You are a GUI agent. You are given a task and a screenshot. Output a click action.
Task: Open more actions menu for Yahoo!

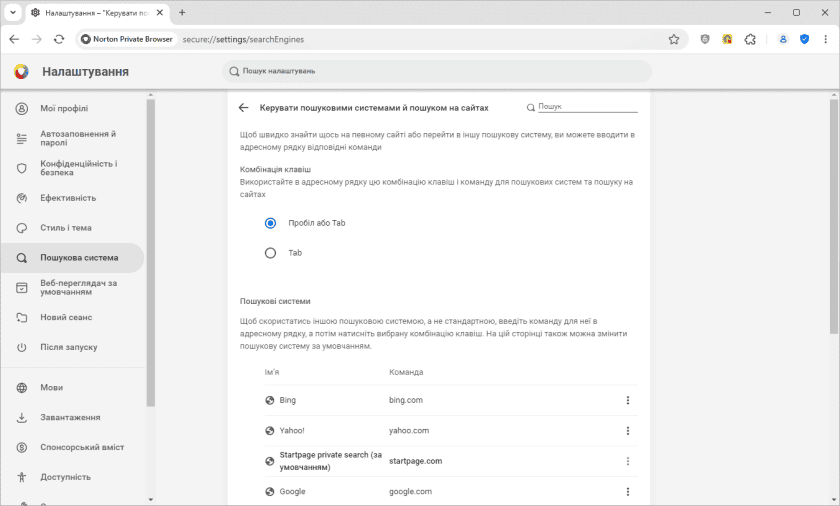pyautogui.click(x=628, y=431)
